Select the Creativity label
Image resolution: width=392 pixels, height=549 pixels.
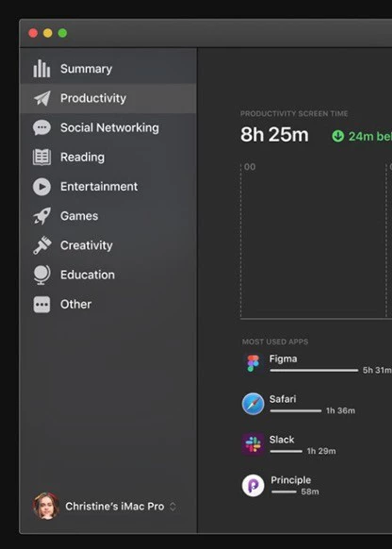(87, 245)
